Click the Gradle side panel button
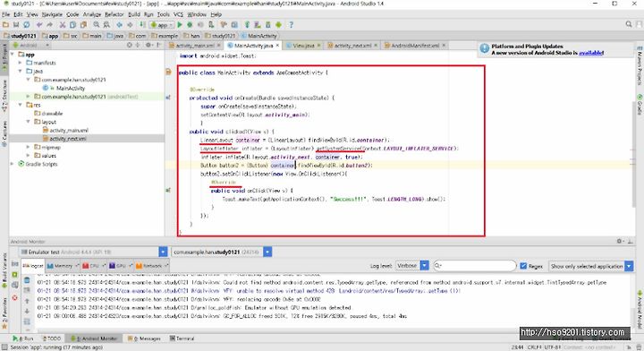 (640, 105)
